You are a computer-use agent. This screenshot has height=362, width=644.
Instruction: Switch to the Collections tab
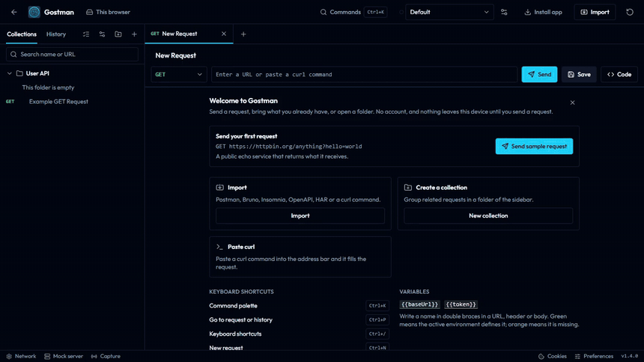(x=22, y=34)
